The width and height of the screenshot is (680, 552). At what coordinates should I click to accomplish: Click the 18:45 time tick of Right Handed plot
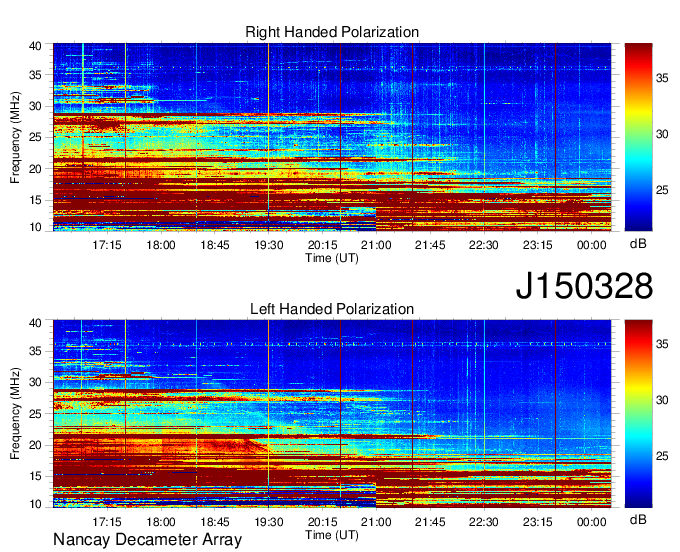pyautogui.click(x=214, y=245)
